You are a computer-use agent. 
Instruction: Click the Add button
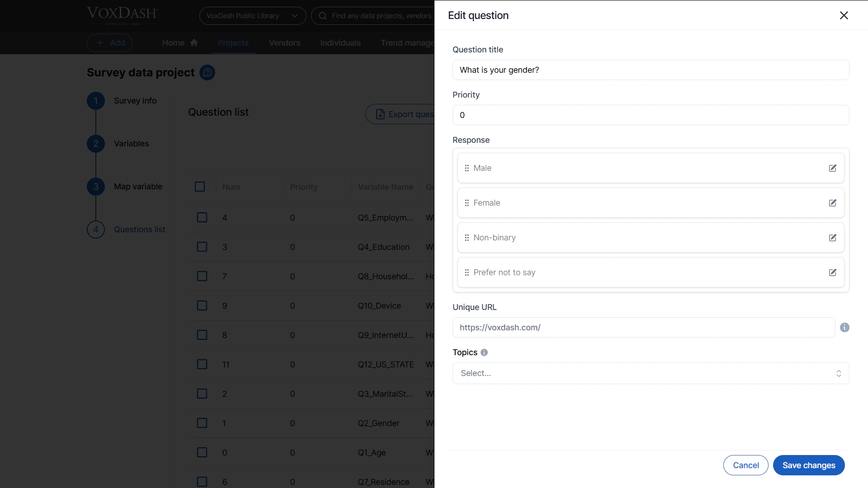[109, 43]
